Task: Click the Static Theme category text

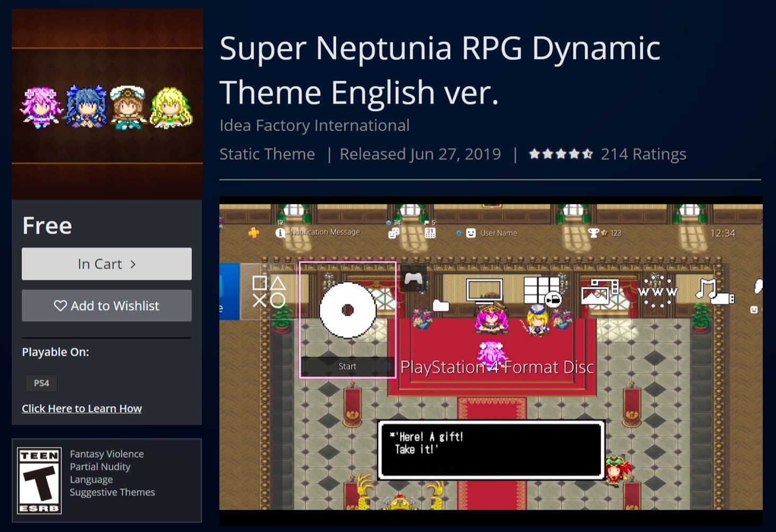Action: (267, 154)
